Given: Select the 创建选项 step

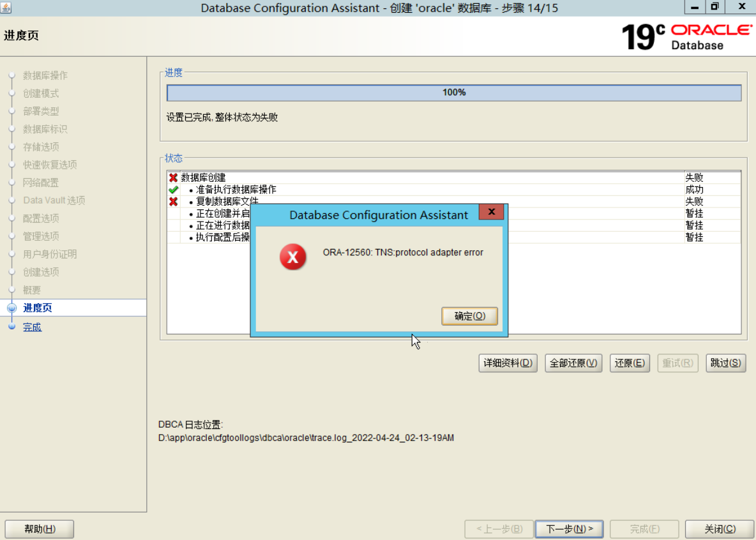Looking at the screenshot, I should point(41,272).
